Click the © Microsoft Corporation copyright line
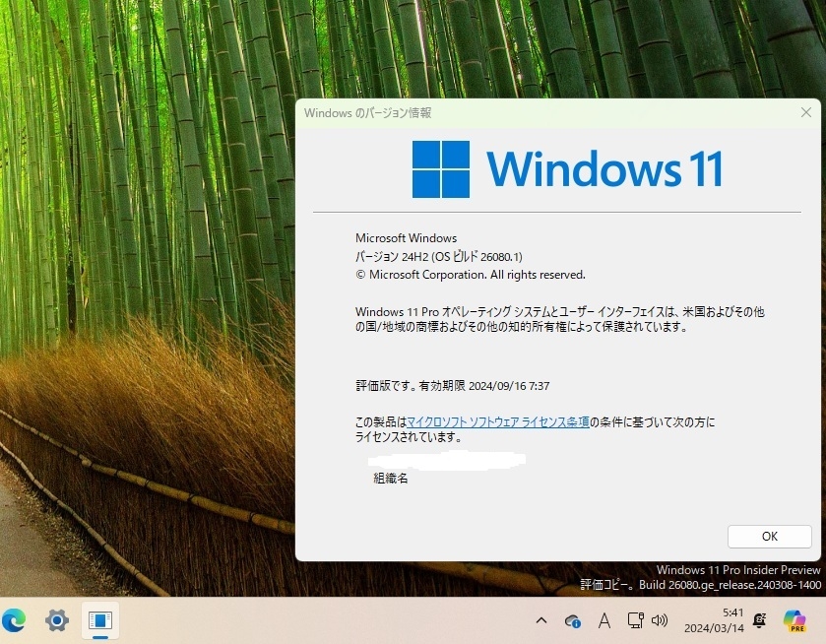The image size is (826, 644). point(471,275)
